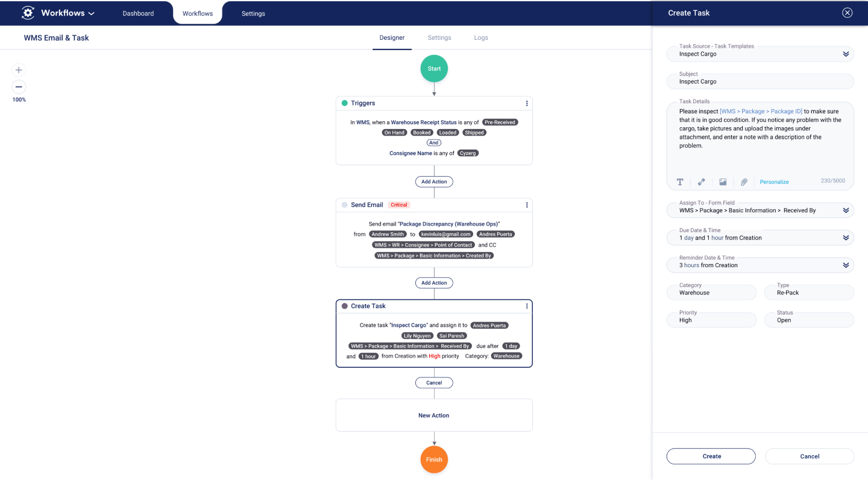Open the Send Email block three-dot menu

[x=527, y=205]
